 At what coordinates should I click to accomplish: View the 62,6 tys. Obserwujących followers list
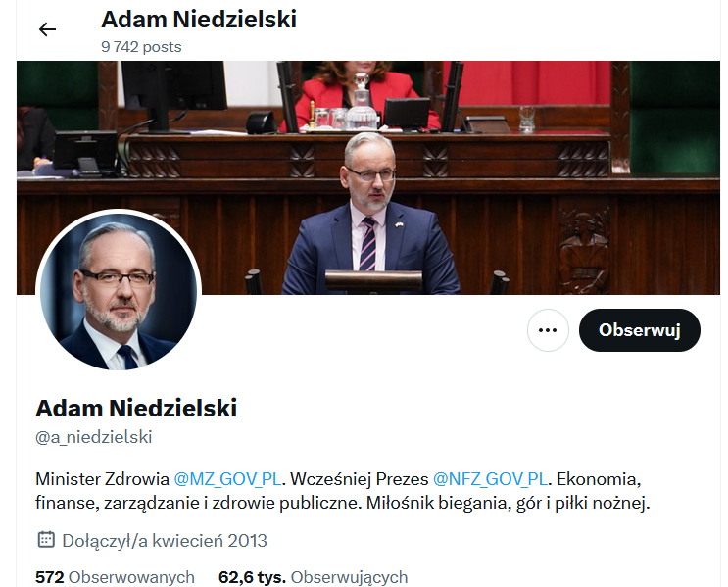click(x=313, y=577)
